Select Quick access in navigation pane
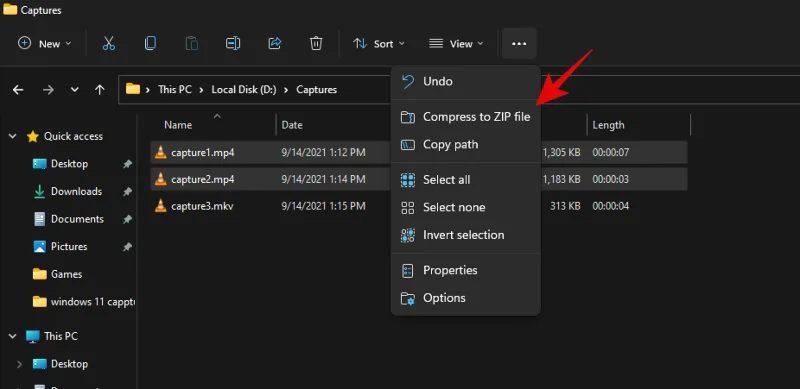This screenshot has width=800, height=389. click(73, 136)
